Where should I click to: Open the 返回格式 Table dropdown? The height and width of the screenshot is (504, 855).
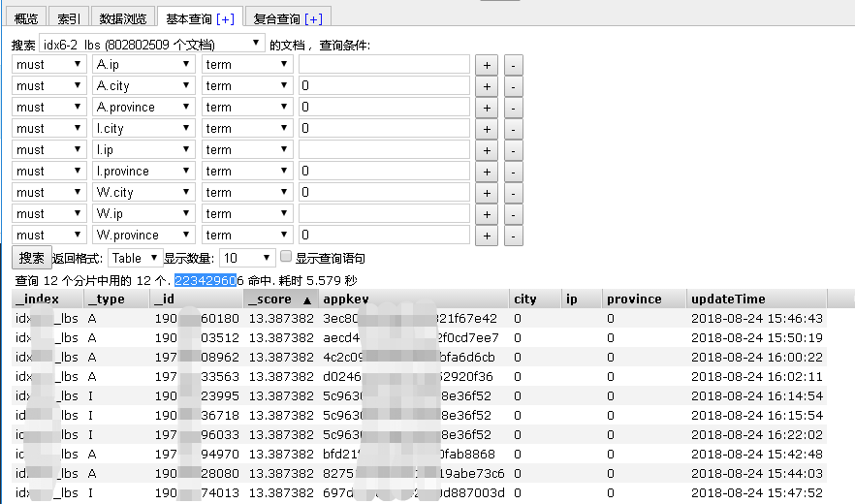coord(135,258)
